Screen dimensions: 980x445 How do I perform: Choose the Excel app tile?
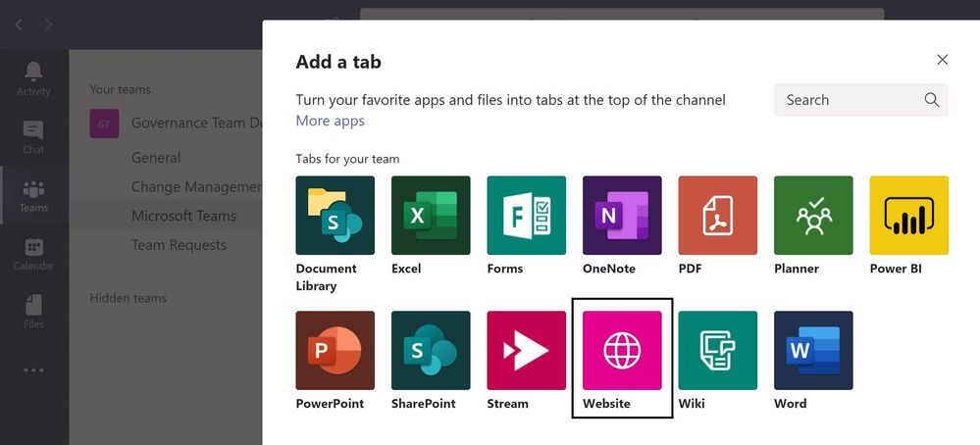click(x=431, y=216)
